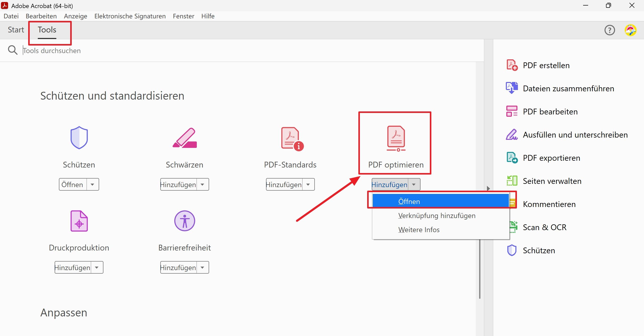Open the help question mark icon
The height and width of the screenshot is (336, 644).
click(610, 30)
